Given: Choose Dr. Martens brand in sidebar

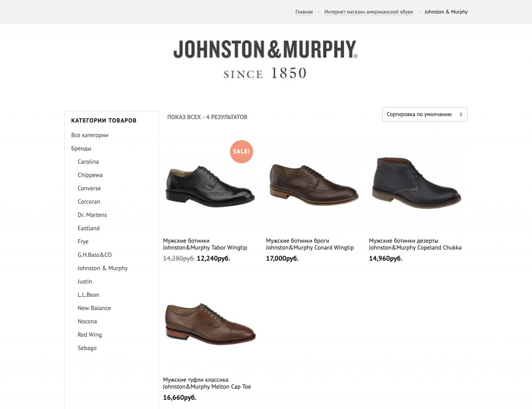Looking at the screenshot, I should point(92,215).
